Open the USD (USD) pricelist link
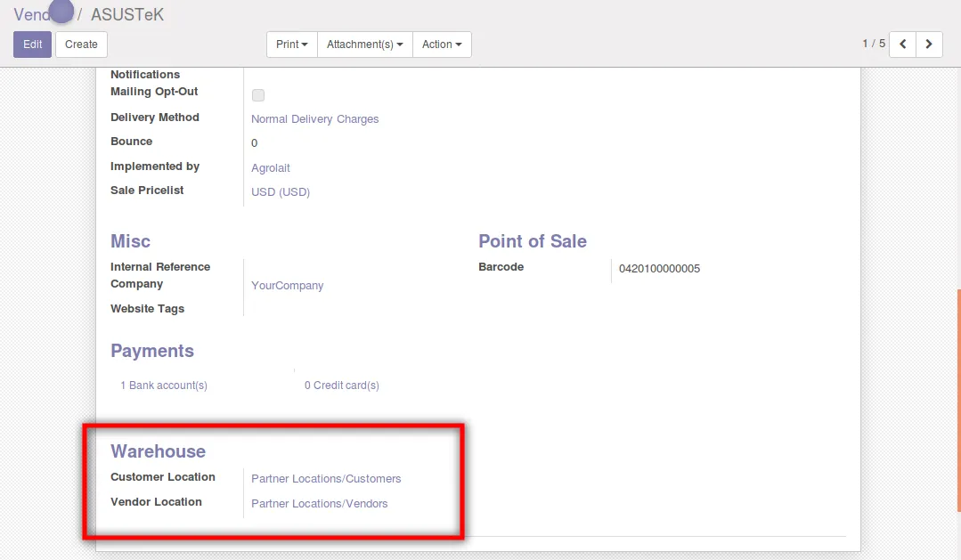Screen dimensions: 961x560 coord(281,191)
